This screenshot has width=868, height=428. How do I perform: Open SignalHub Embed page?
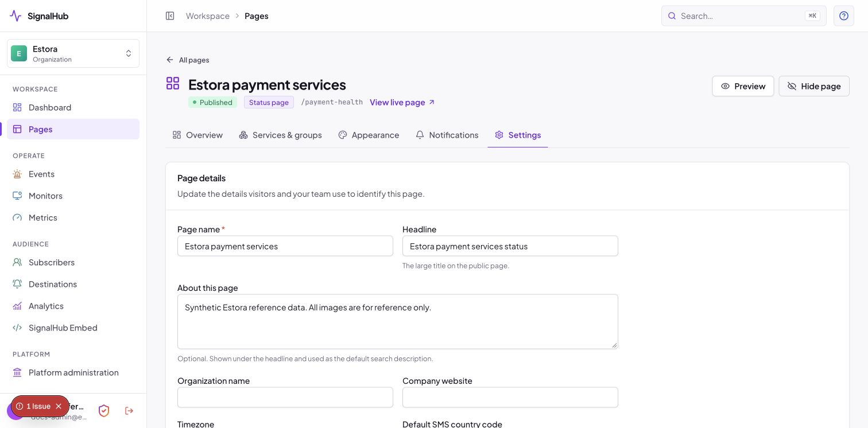73,328
